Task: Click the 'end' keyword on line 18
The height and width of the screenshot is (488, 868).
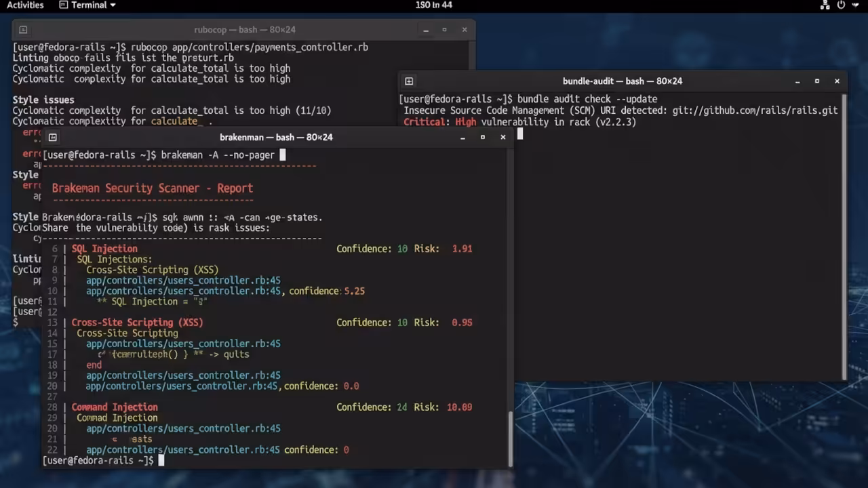Action: click(x=94, y=365)
